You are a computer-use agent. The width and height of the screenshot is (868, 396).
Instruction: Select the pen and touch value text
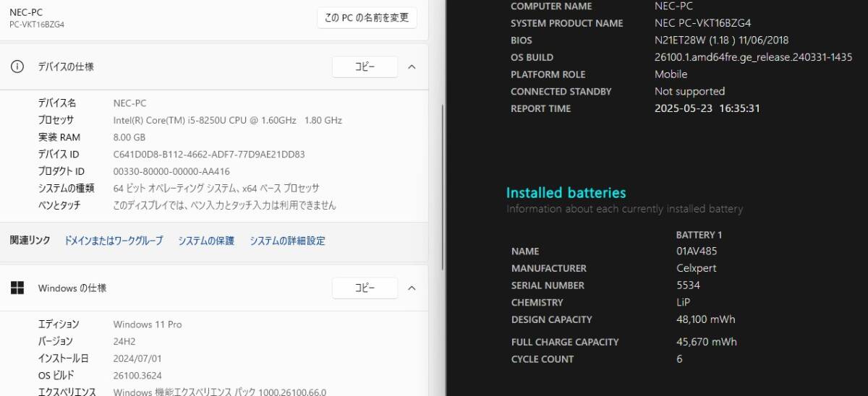[225, 205]
